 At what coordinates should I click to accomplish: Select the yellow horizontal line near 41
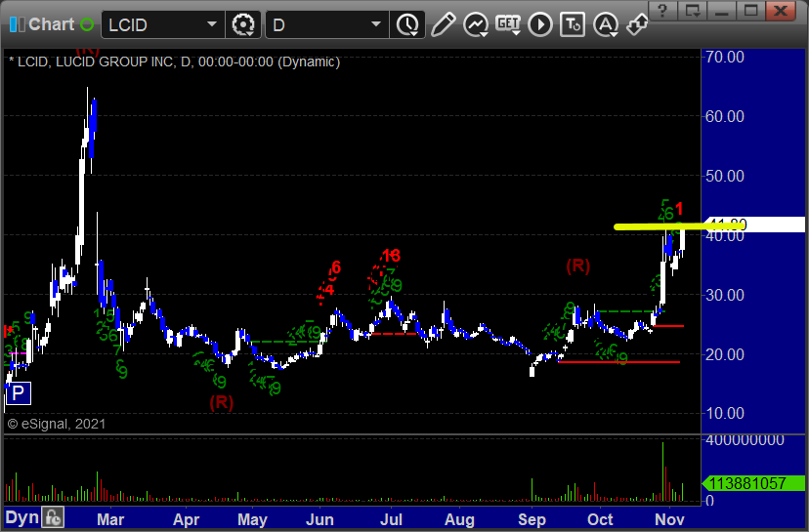click(x=679, y=226)
